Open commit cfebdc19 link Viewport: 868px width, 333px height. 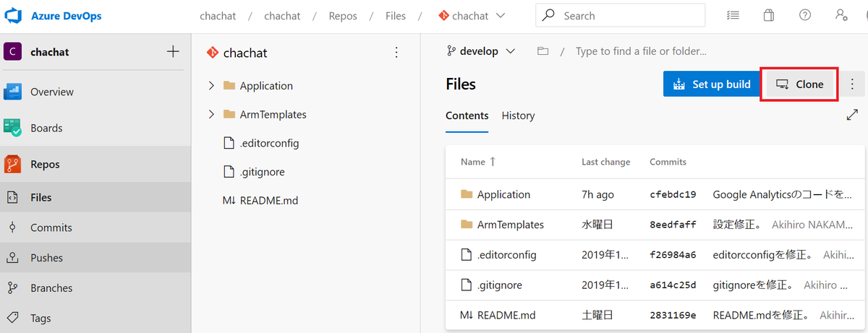coord(673,194)
